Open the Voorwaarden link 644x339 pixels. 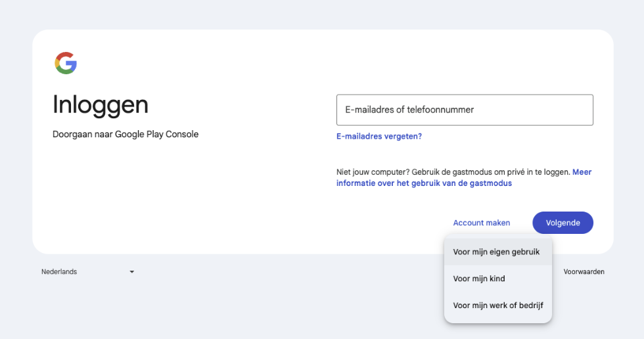[584, 272]
